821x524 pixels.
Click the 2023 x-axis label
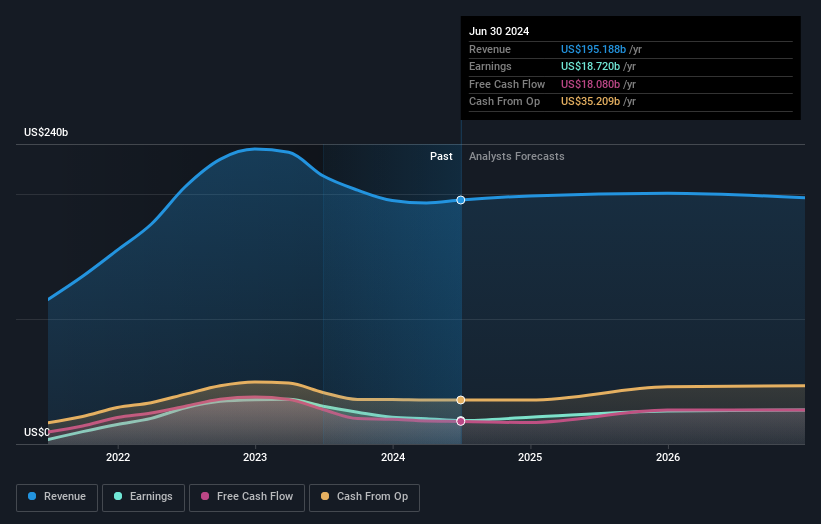point(255,457)
